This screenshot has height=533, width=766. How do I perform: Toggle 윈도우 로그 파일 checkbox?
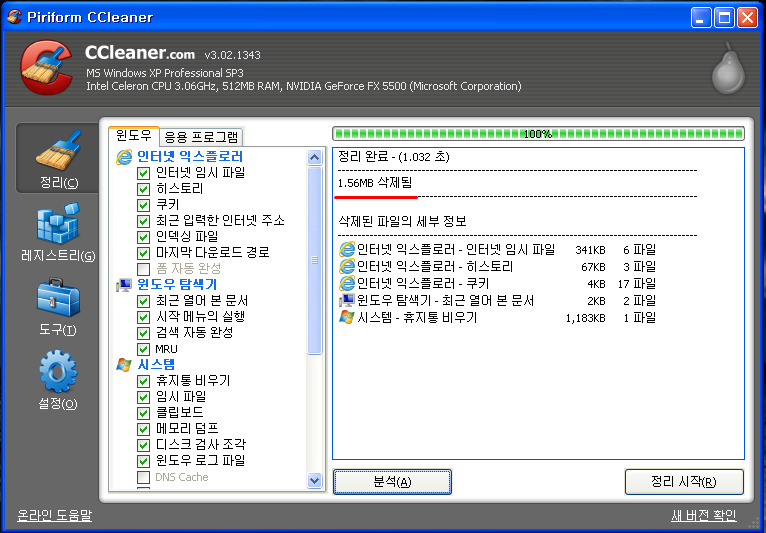[x=143, y=461]
